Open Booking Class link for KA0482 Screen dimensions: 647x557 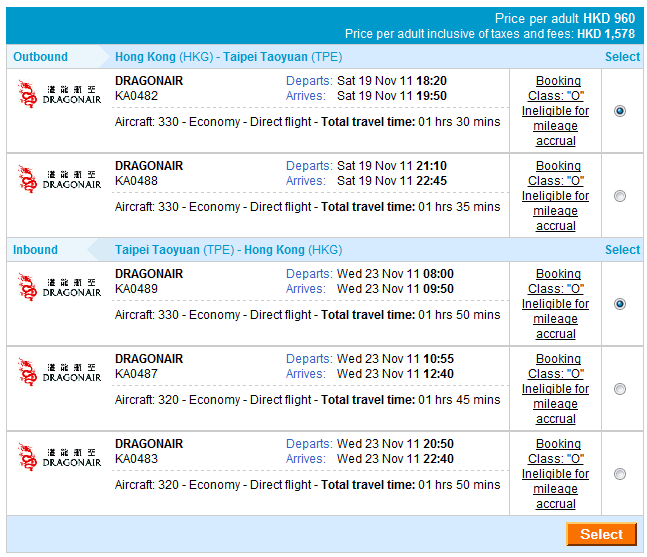556,88
